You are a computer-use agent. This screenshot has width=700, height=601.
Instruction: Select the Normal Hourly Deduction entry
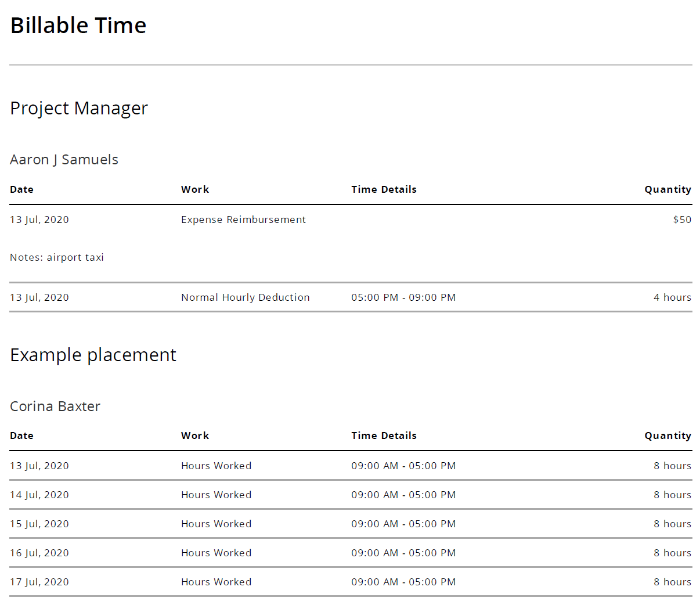tap(246, 297)
